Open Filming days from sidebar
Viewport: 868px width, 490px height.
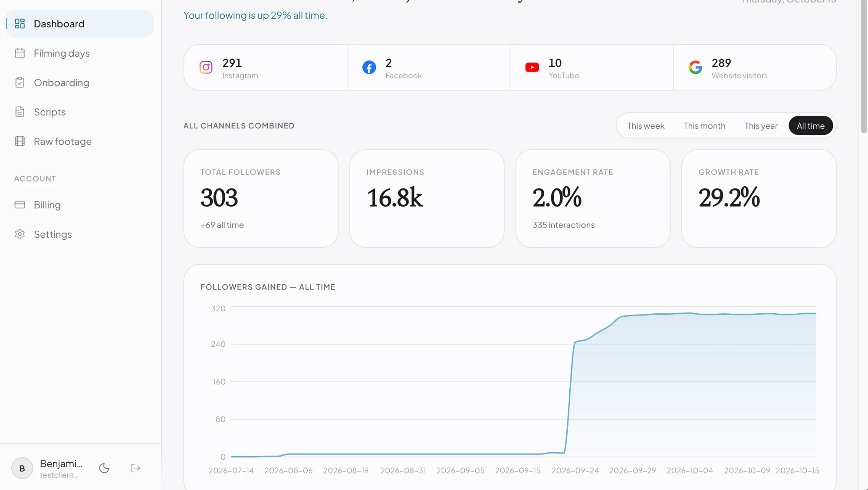[80, 53]
